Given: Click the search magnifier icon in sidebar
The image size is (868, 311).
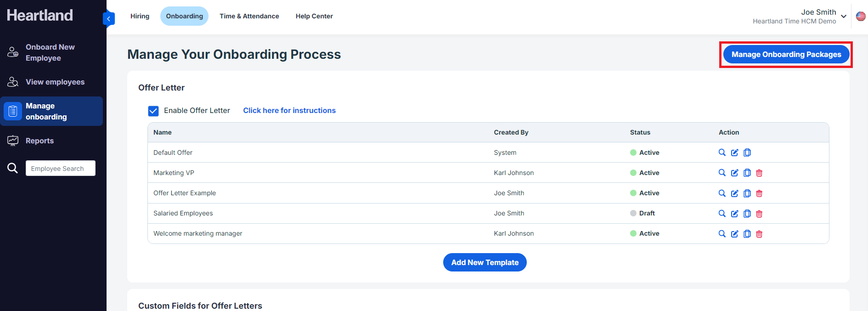Looking at the screenshot, I should [12, 168].
